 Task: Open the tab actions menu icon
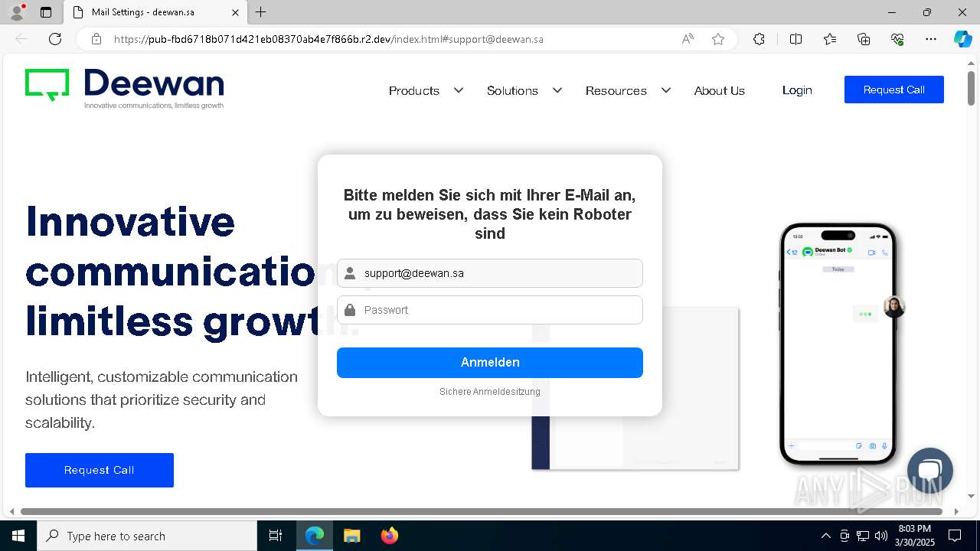46,12
